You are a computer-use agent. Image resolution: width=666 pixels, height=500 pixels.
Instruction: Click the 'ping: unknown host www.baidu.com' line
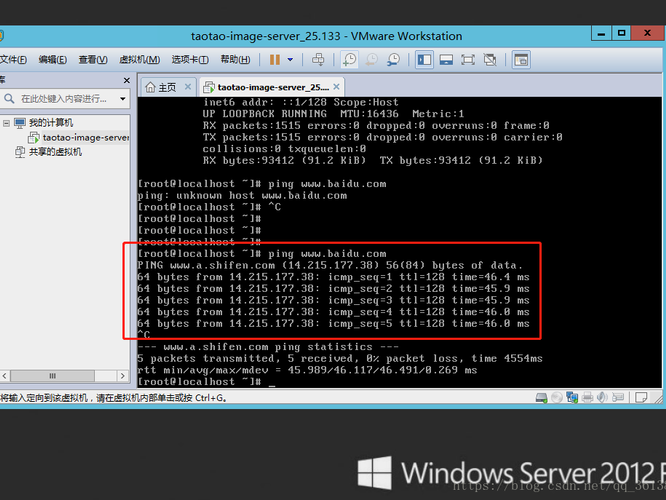click(242, 195)
